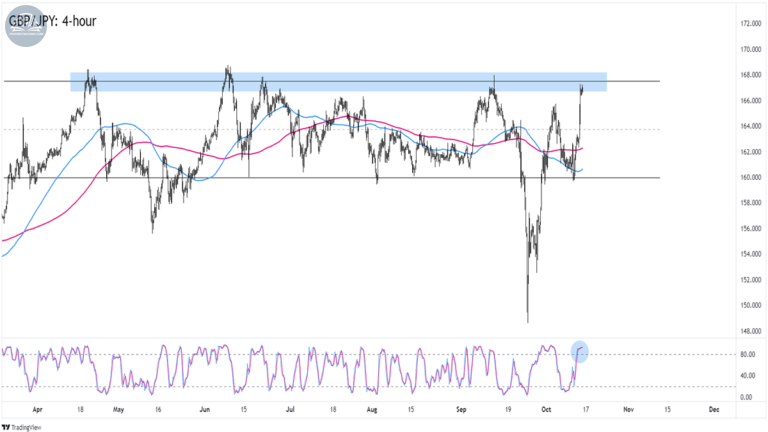768x432 pixels.
Task: Click the Apr date label
Action: (x=37, y=409)
